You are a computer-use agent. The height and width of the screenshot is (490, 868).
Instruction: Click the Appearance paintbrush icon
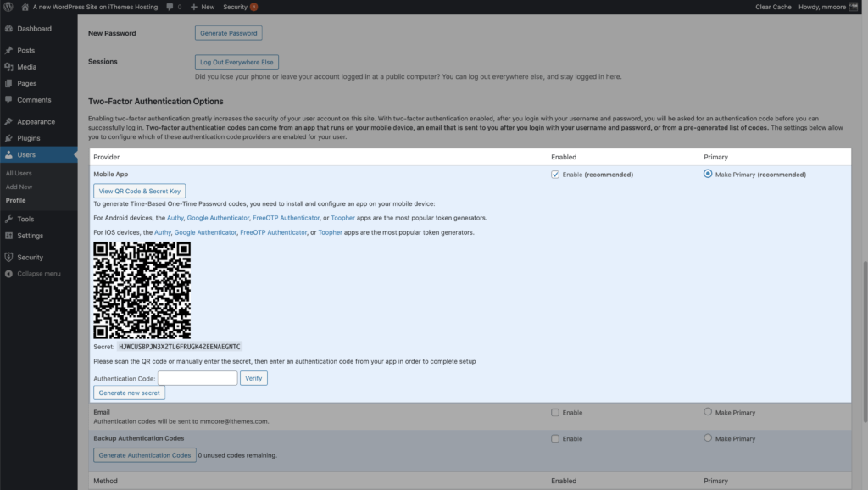(x=8, y=122)
